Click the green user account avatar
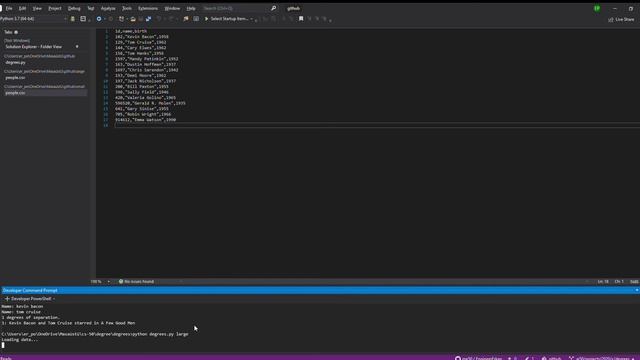The width and height of the screenshot is (640, 360). (x=597, y=8)
